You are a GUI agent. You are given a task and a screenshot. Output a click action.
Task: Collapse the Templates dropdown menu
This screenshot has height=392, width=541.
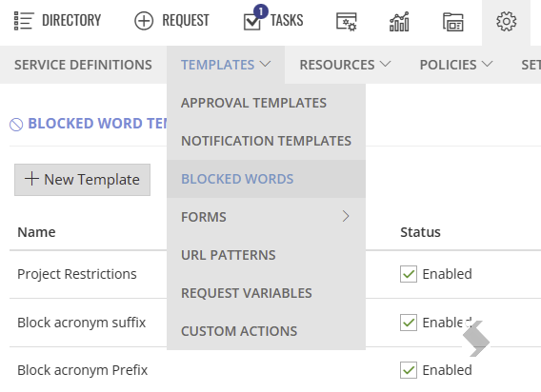(x=226, y=65)
